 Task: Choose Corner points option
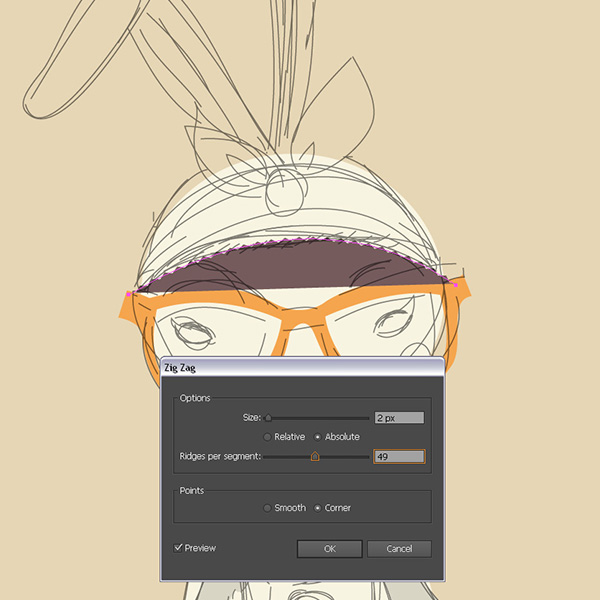pyautogui.click(x=318, y=508)
